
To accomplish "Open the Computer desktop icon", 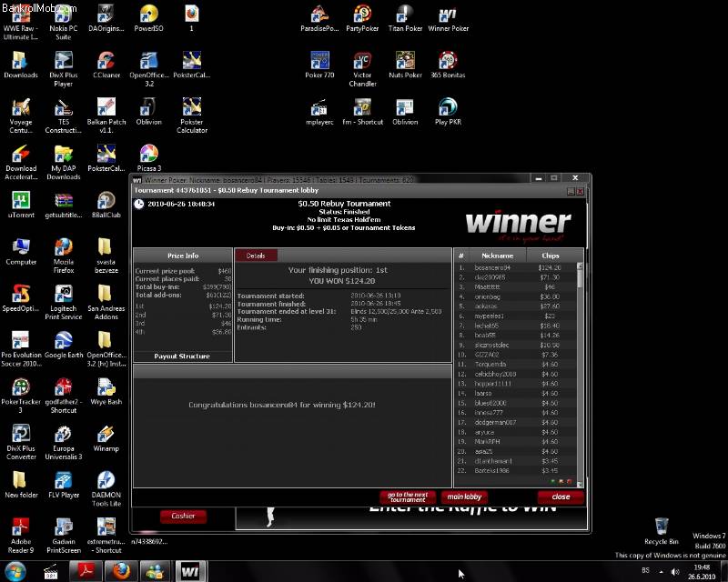I will coord(21,252).
